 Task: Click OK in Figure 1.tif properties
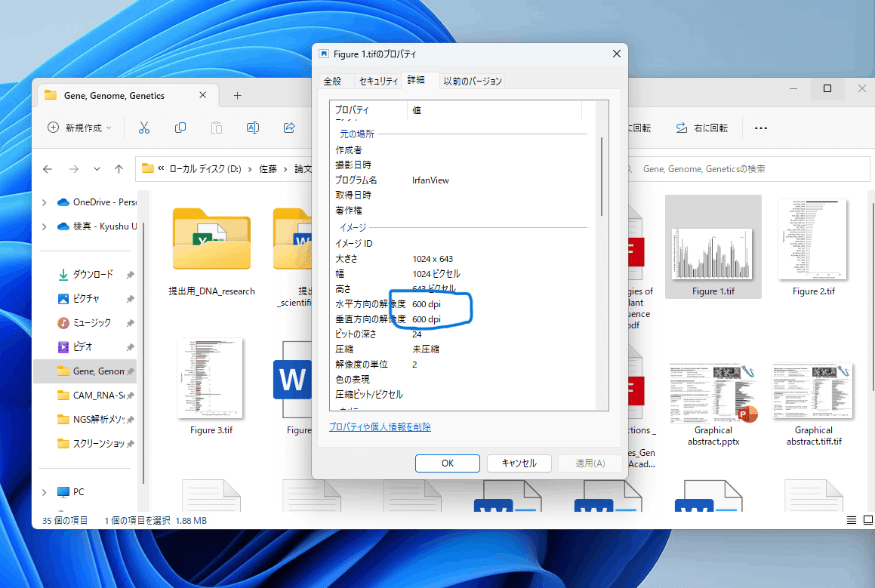click(448, 463)
